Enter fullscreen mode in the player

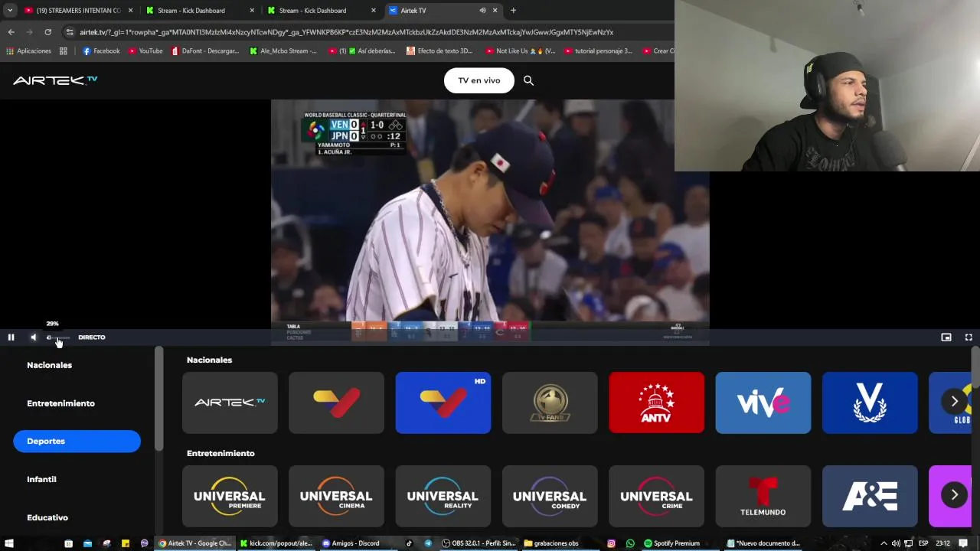tap(969, 337)
